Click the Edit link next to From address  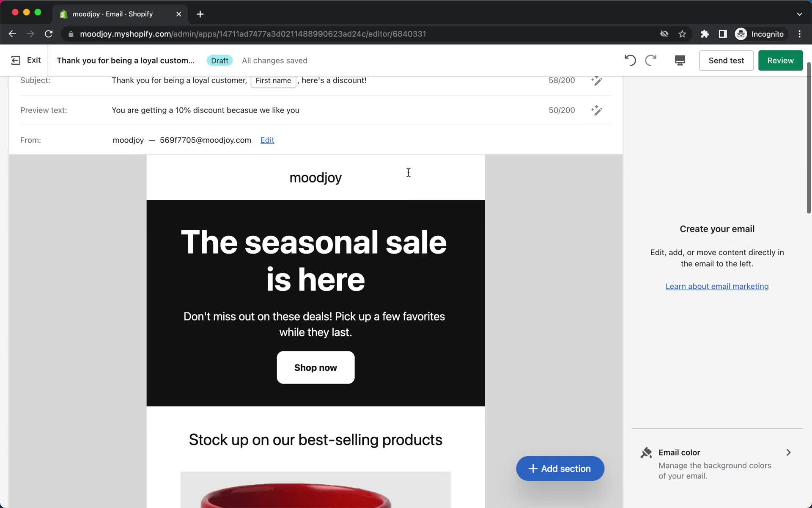point(267,140)
